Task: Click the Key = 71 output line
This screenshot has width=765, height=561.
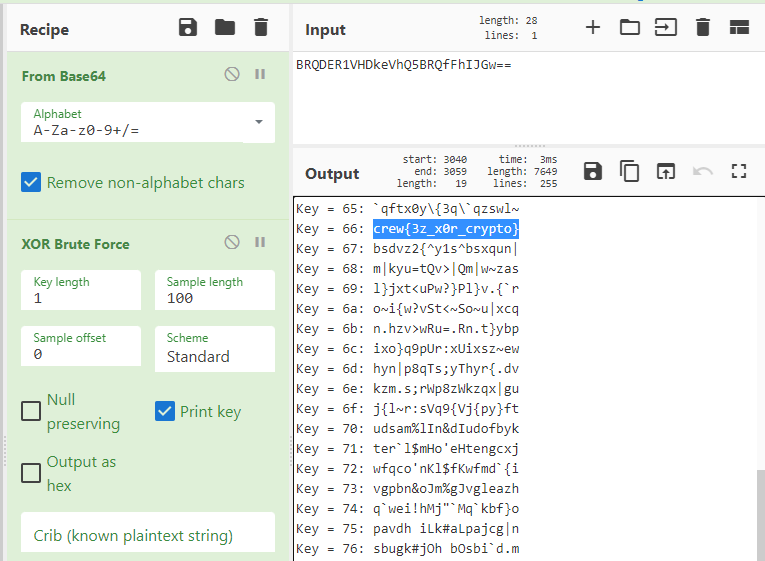Action: click(407, 449)
